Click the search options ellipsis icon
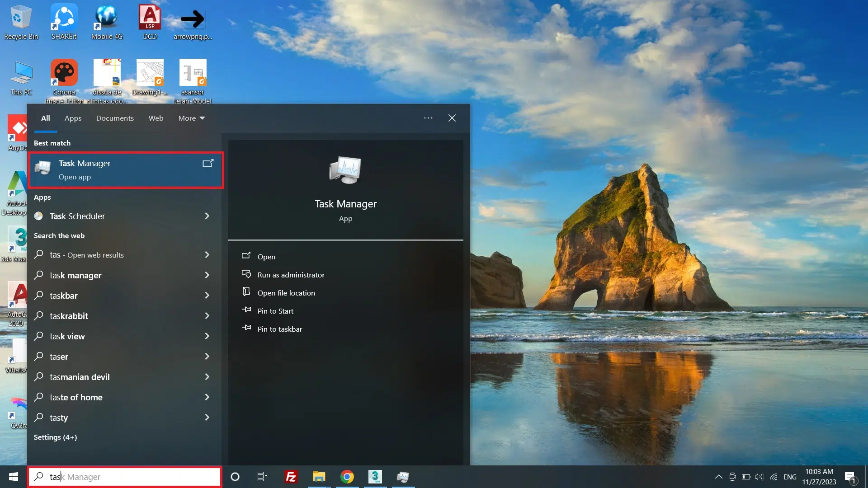The image size is (868, 488). coord(428,118)
